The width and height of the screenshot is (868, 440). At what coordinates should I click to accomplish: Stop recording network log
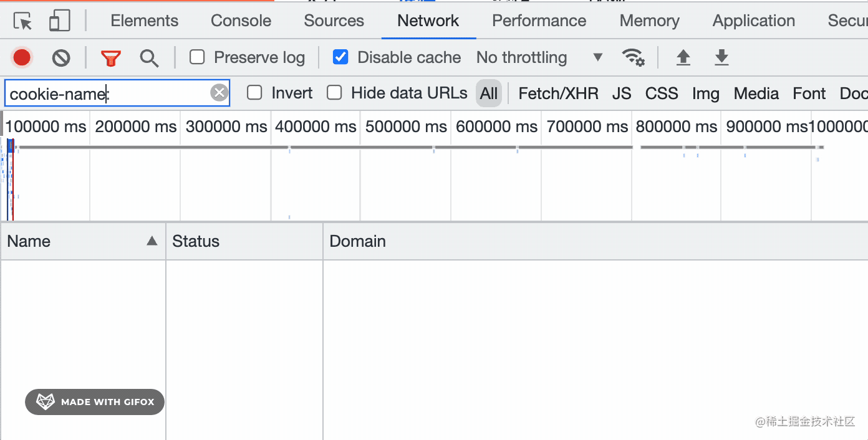coord(22,58)
